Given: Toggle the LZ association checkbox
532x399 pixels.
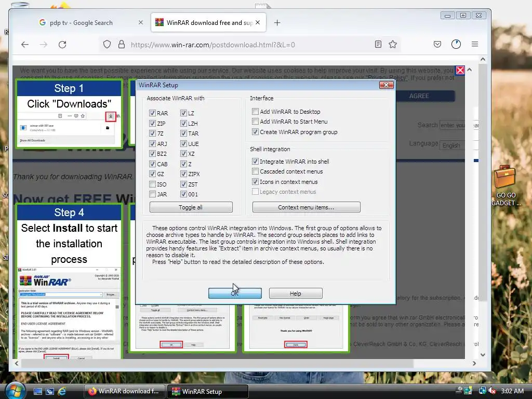Looking at the screenshot, I should tap(183, 113).
